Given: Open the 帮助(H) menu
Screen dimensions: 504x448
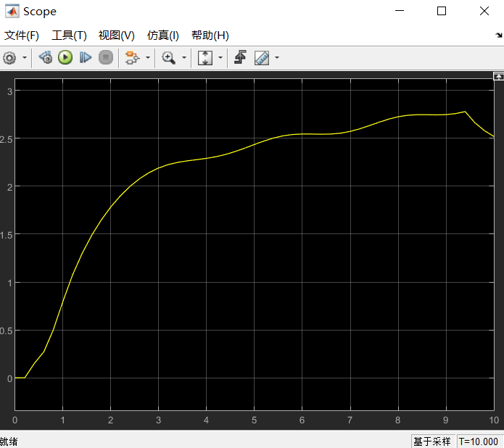Looking at the screenshot, I should tap(210, 36).
